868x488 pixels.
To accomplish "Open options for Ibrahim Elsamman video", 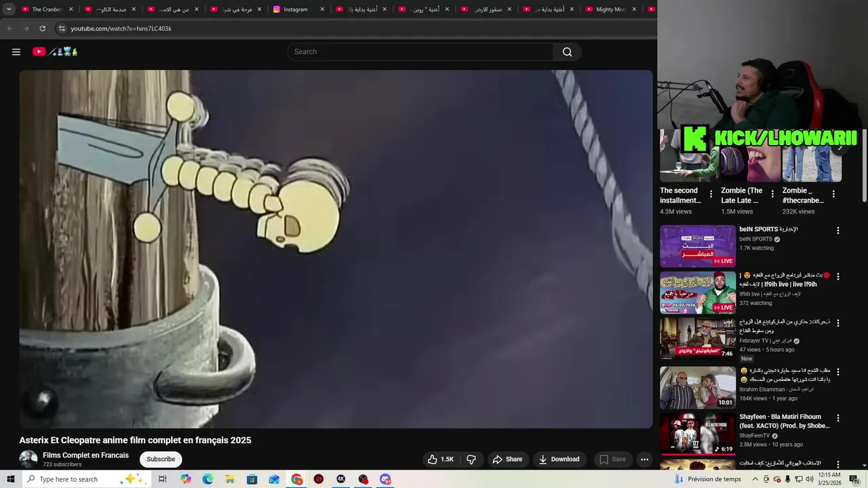I will coord(837,372).
